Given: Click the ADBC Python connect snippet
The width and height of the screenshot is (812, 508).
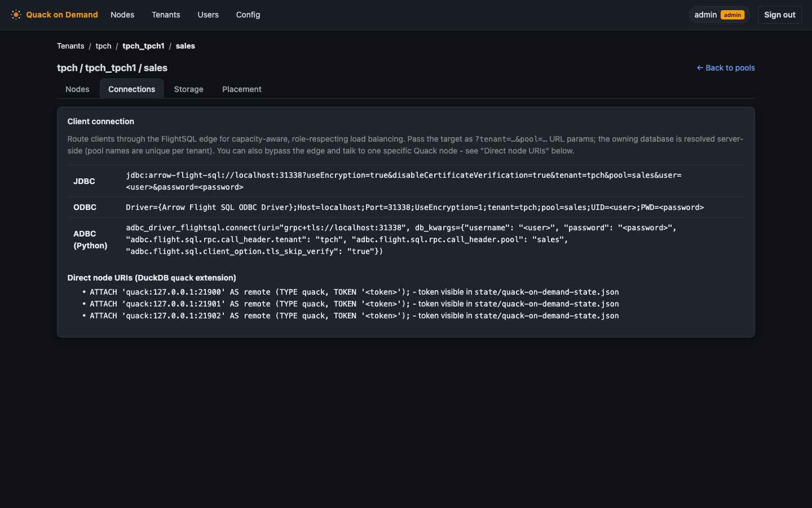Looking at the screenshot, I should (x=401, y=239).
